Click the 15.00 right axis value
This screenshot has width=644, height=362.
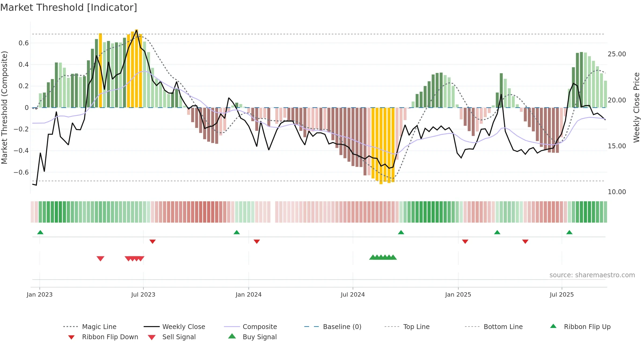(x=617, y=146)
